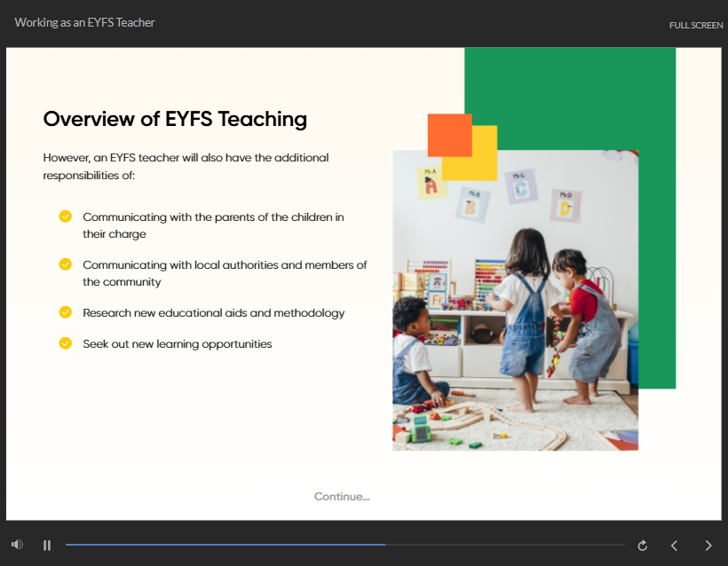728x566 pixels.
Task: Click the Overview of EYFS Teaching heading
Action: point(175,119)
